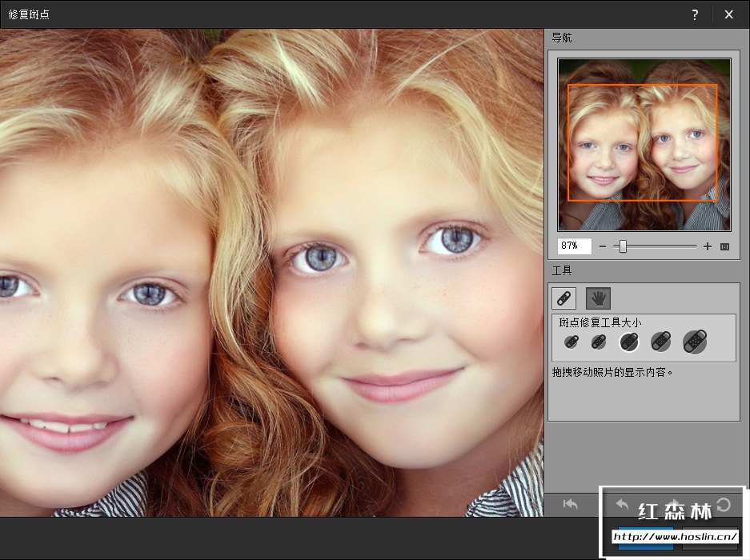
Task: Click the orange view rectangle in navigator
Action: pos(643,142)
